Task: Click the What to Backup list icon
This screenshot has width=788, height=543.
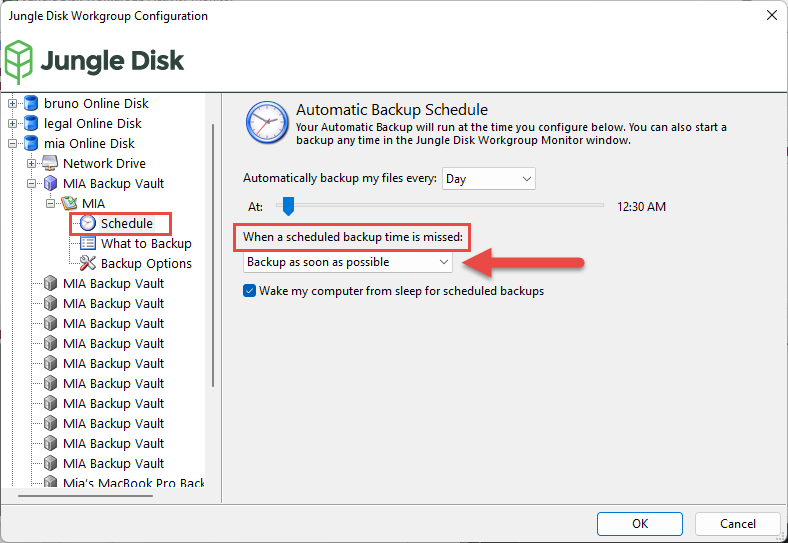Action: 88,243
